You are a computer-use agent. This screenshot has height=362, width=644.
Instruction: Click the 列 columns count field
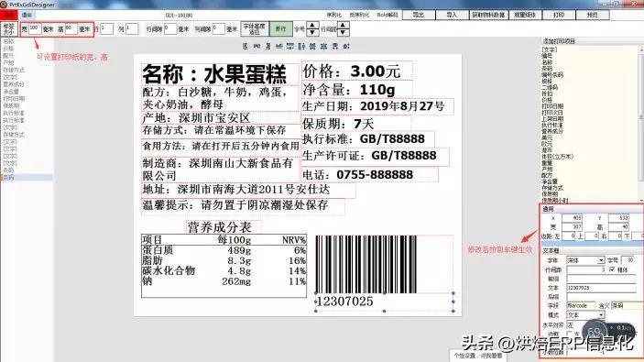coord(132,28)
